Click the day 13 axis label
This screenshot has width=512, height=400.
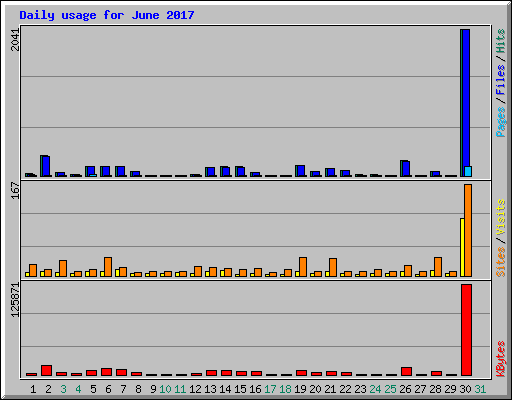pyautogui.click(x=210, y=389)
